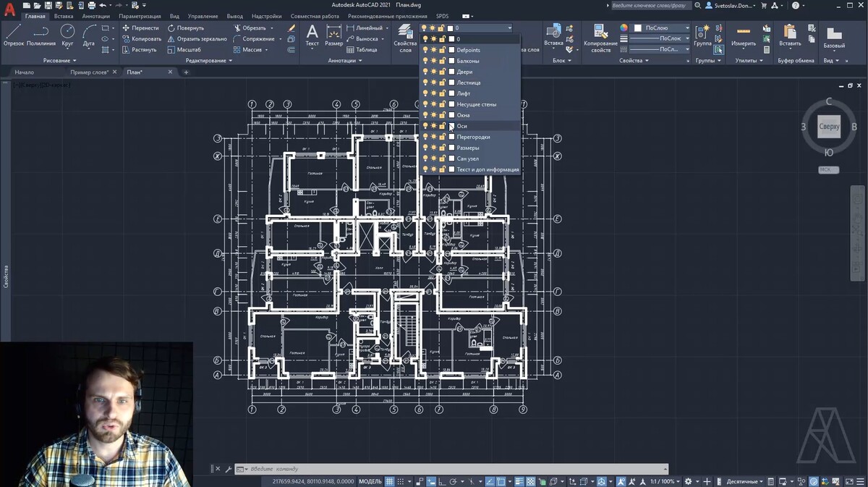Click the object color wheel in Свойства
This screenshot has height=487, width=868.
[624, 28]
